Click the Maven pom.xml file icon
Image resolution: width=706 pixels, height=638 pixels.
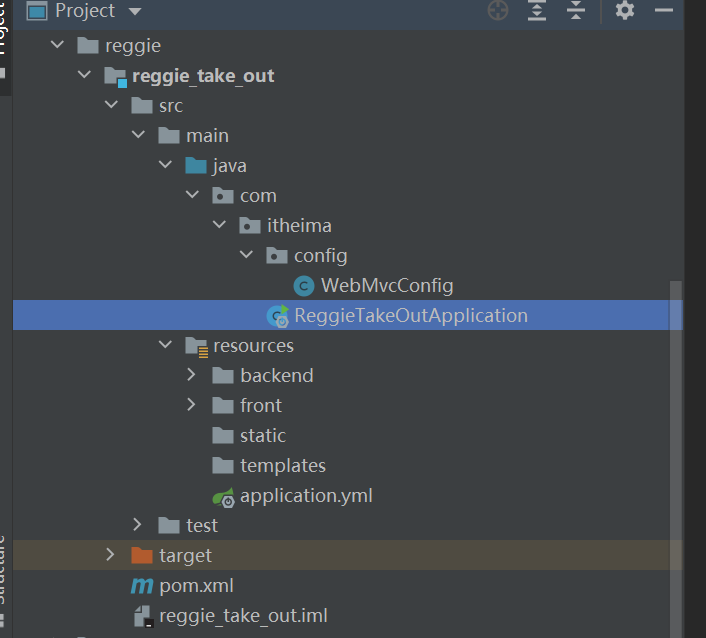142,585
